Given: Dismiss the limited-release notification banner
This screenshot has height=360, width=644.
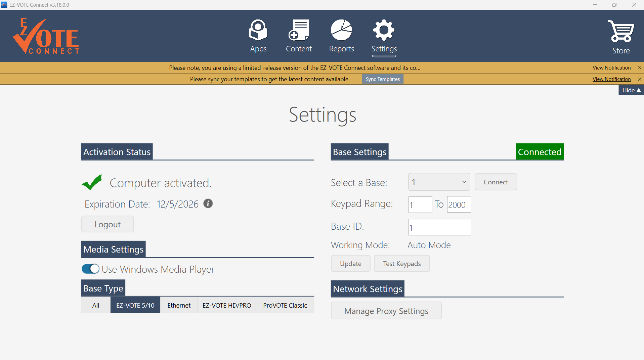Looking at the screenshot, I should pyautogui.click(x=640, y=68).
